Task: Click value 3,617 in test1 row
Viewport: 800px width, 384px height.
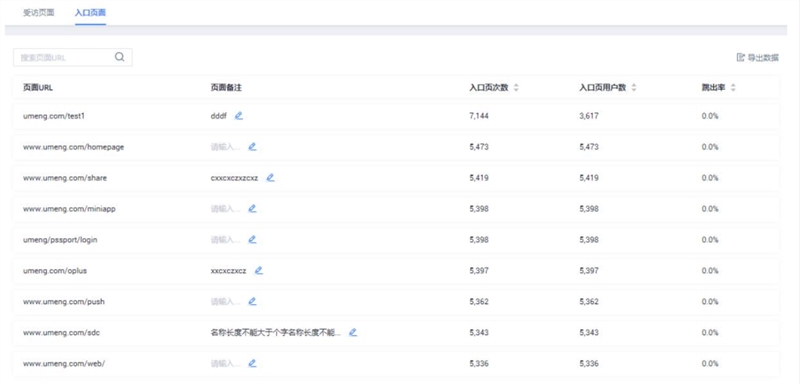Action: click(589, 116)
